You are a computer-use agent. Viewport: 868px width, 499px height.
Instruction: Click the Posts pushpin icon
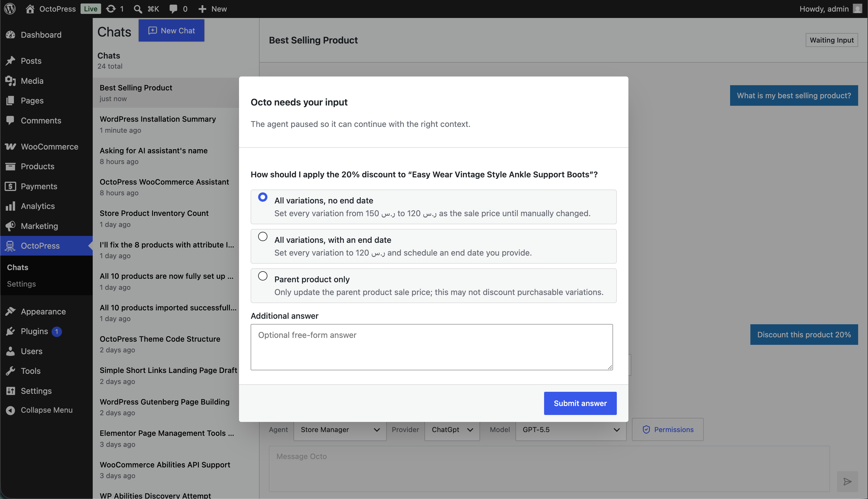coord(10,61)
